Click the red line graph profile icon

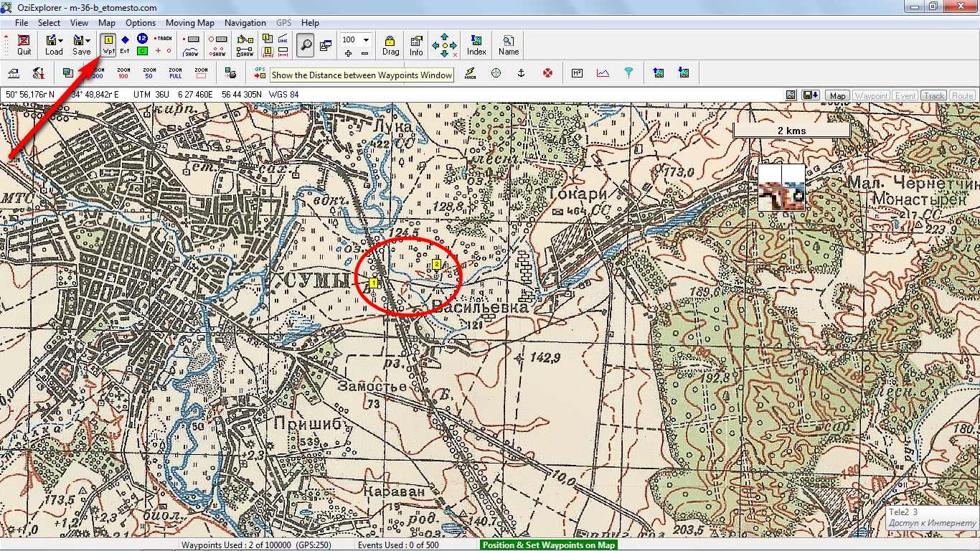click(603, 72)
